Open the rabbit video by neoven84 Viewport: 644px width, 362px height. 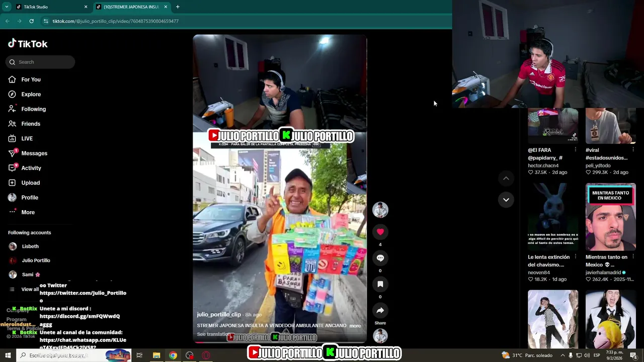[553, 217]
